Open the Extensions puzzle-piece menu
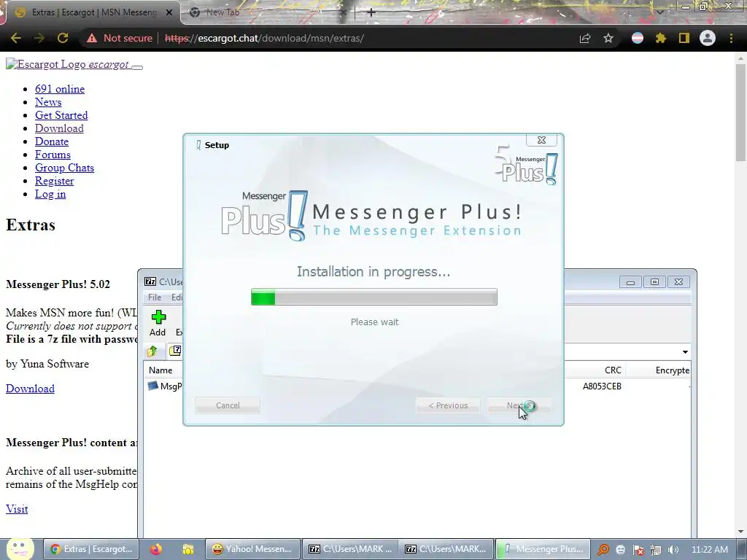The height and width of the screenshot is (560, 747). pyautogui.click(x=660, y=38)
